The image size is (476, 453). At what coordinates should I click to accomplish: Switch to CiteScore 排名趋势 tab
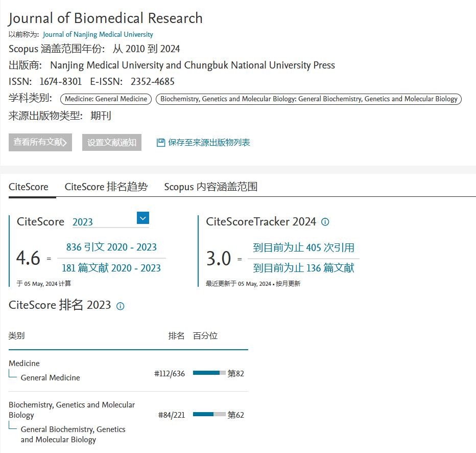coord(106,187)
